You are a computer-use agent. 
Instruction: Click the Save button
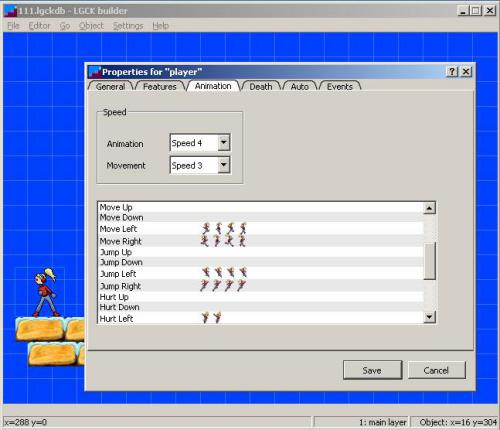click(x=372, y=370)
